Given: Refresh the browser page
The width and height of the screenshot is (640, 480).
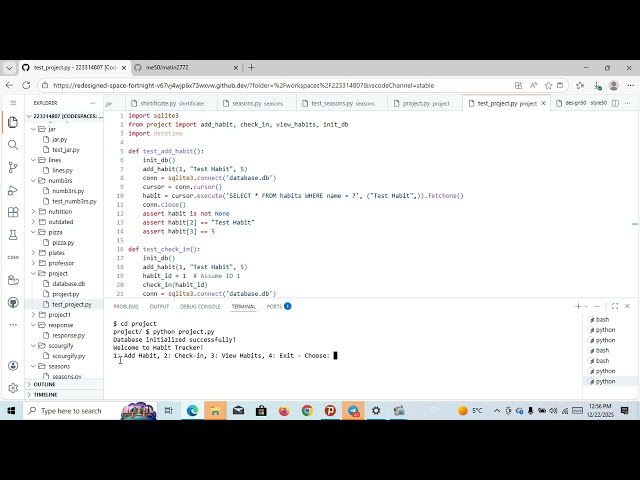Looking at the screenshot, I should coord(26,85).
